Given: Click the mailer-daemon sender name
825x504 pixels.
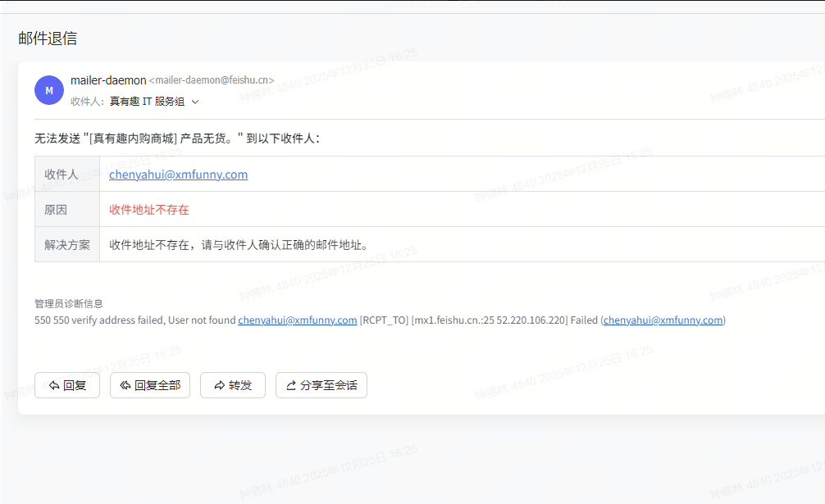Looking at the screenshot, I should coord(108,80).
